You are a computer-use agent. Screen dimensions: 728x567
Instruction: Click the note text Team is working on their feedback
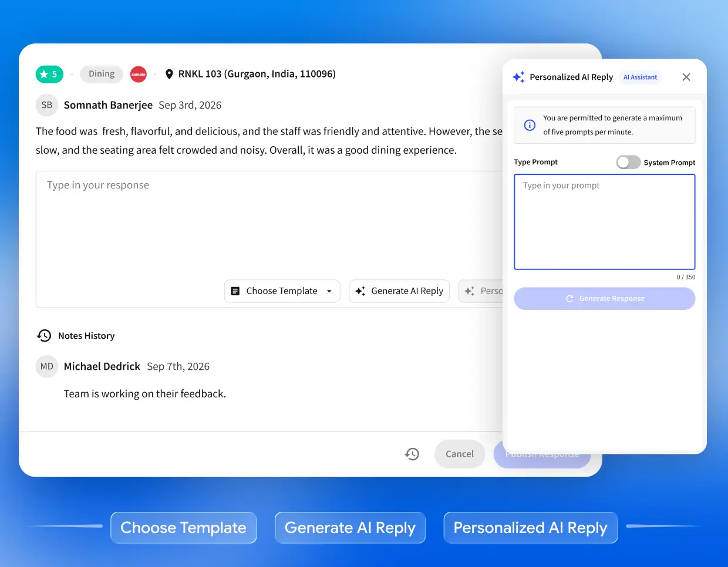(x=145, y=394)
